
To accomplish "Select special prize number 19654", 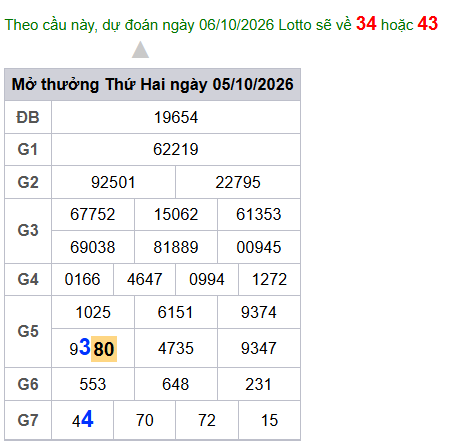I will pos(176,117).
